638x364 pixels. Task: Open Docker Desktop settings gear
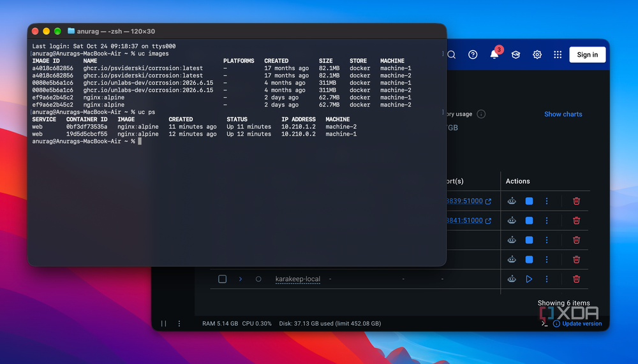[x=537, y=54]
